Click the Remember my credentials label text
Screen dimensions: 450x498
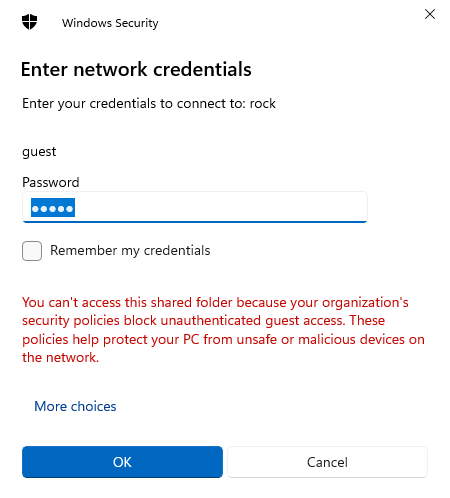coord(130,251)
